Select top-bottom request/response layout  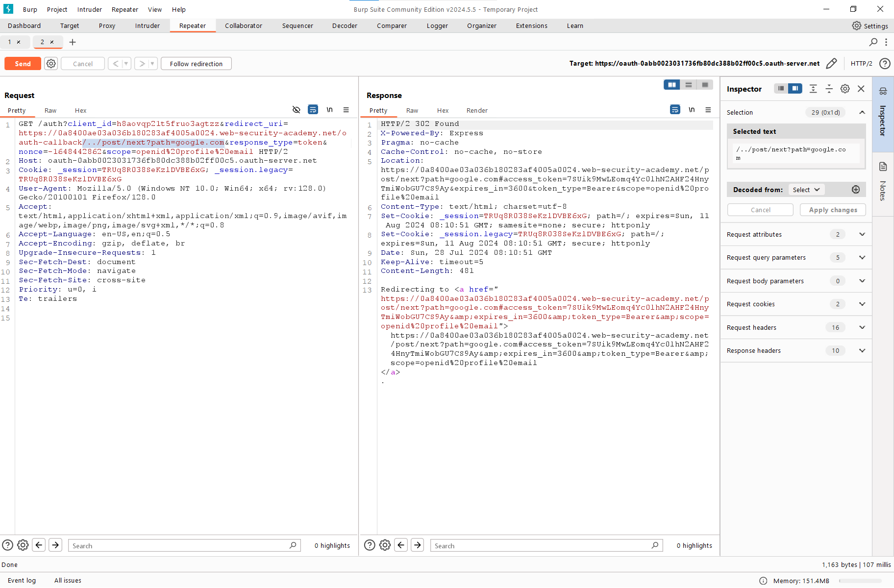[x=689, y=85]
